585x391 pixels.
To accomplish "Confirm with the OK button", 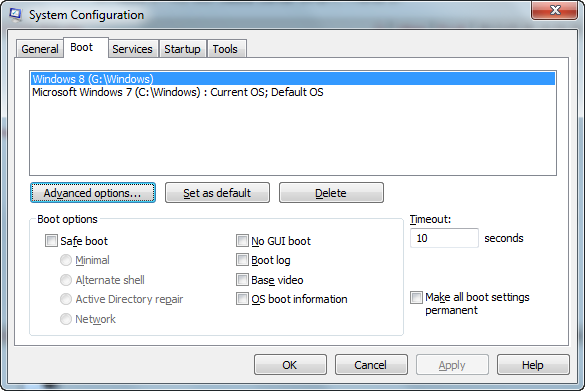I will click(x=290, y=365).
